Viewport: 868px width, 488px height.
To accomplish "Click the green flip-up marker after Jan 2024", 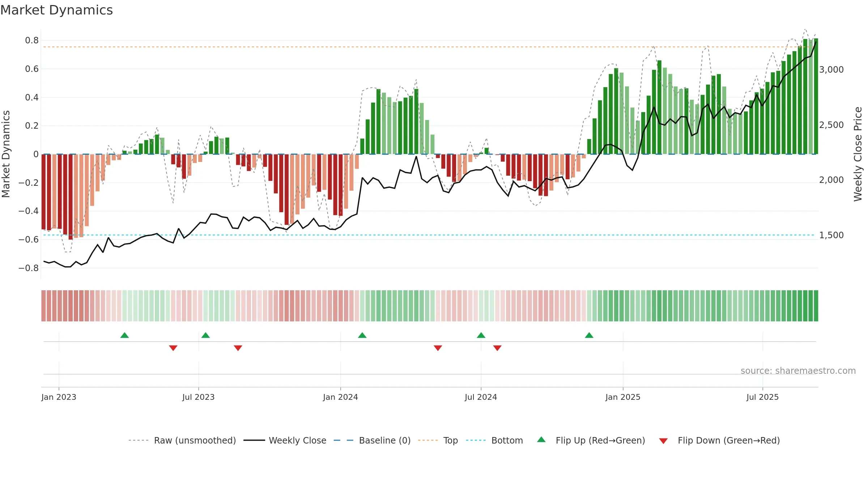I will click(362, 335).
